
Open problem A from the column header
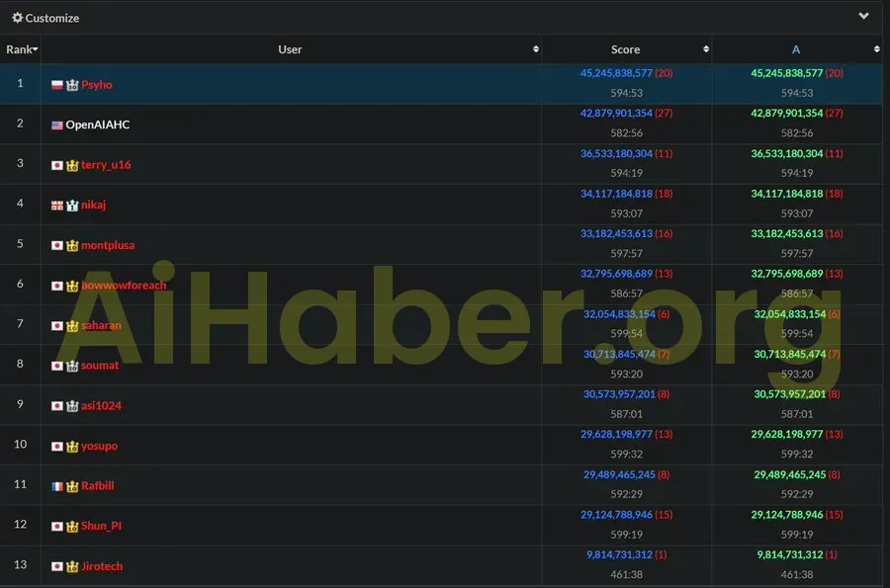[x=796, y=49]
